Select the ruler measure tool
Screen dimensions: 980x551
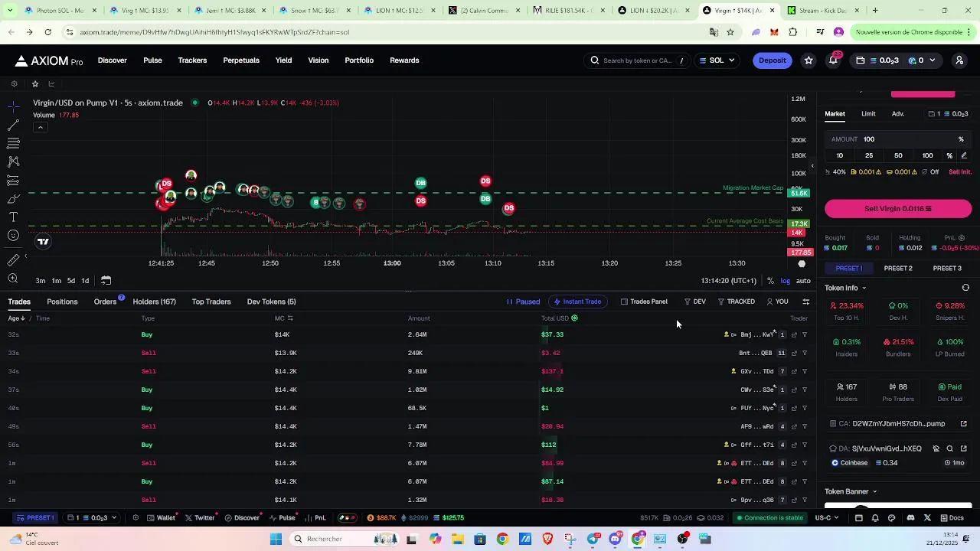pyautogui.click(x=13, y=260)
